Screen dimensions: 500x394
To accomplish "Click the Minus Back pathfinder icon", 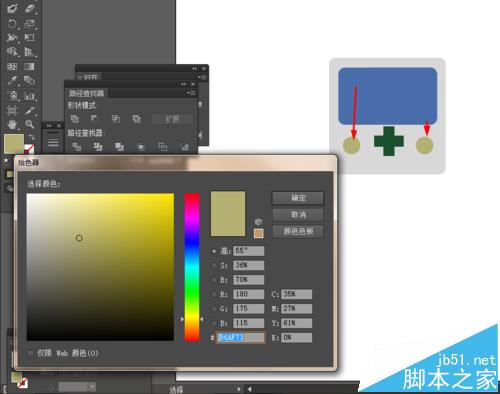I will [x=185, y=147].
